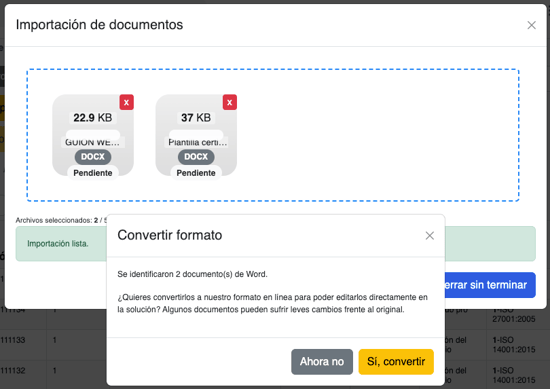Click 1-ISO 14001:2015 cell in the 111133 row
550x389 pixels.
tap(514, 345)
